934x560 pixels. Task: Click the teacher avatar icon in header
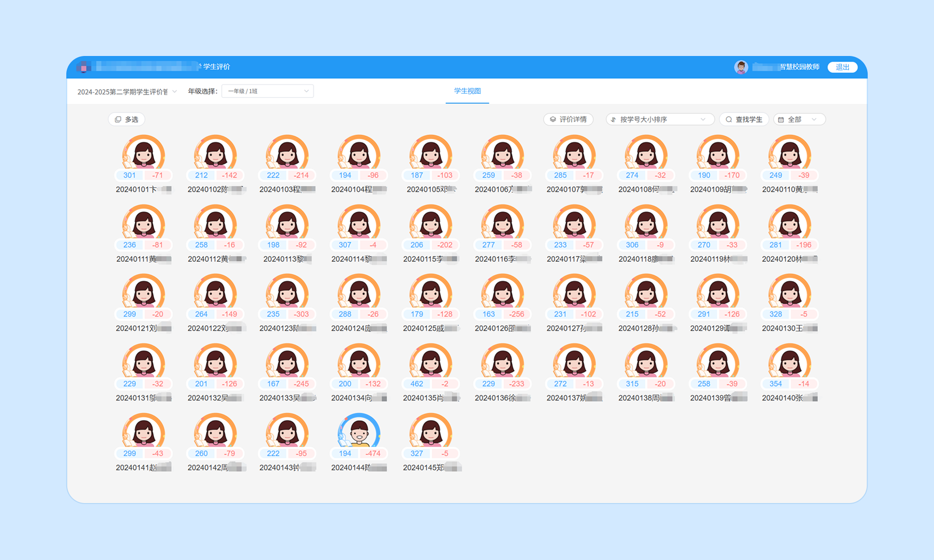click(741, 67)
